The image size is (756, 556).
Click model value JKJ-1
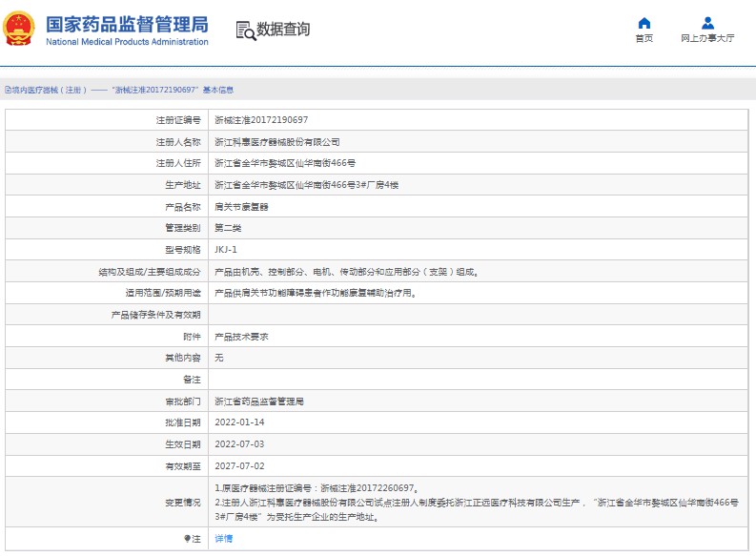[226, 250]
